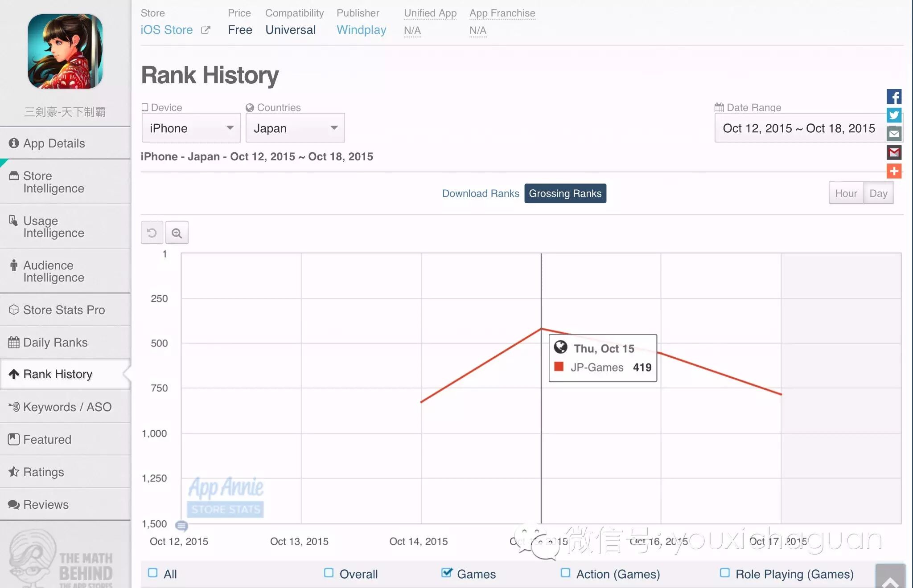Open Daily Ranks in sidebar
This screenshot has height=588, width=913.
coord(55,342)
